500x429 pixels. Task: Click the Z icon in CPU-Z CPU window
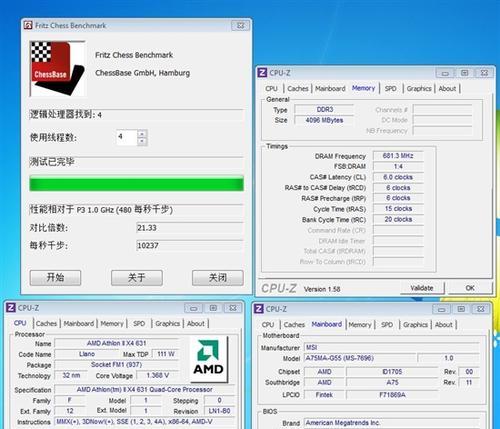(x=11, y=307)
